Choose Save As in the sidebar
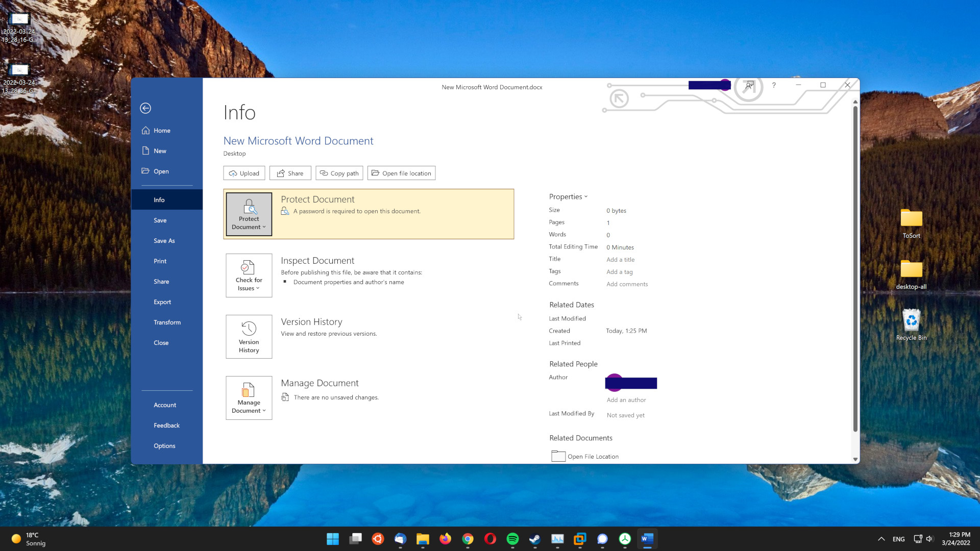This screenshot has width=980, height=551. [x=167, y=241]
